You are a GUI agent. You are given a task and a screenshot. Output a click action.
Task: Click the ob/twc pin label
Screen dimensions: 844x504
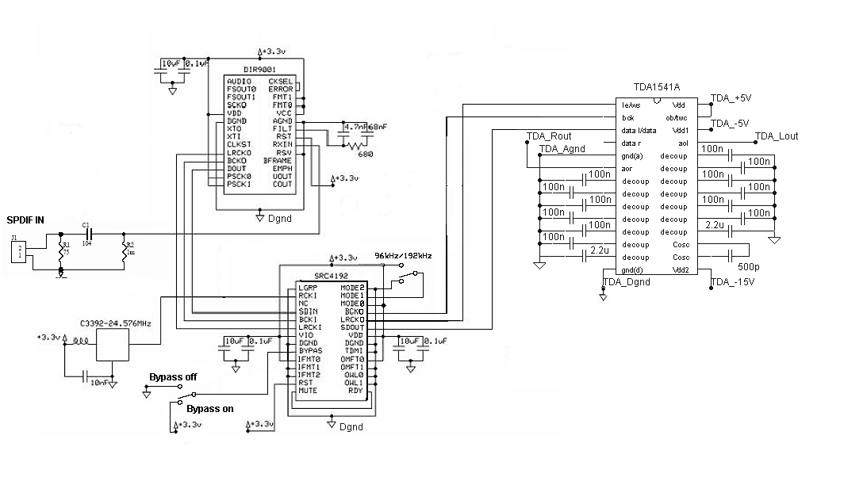(x=677, y=118)
